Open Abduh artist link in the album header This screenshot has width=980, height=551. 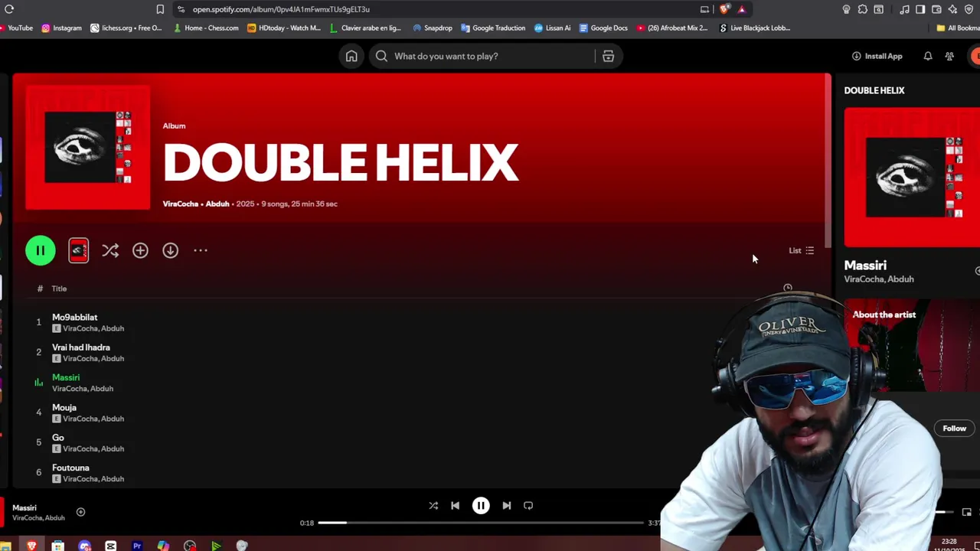click(217, 204)
